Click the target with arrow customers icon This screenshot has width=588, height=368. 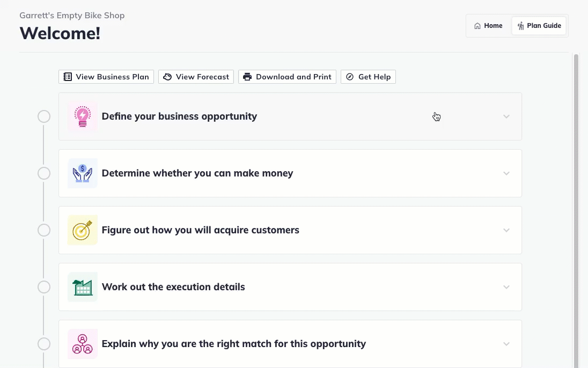(83, 230)
